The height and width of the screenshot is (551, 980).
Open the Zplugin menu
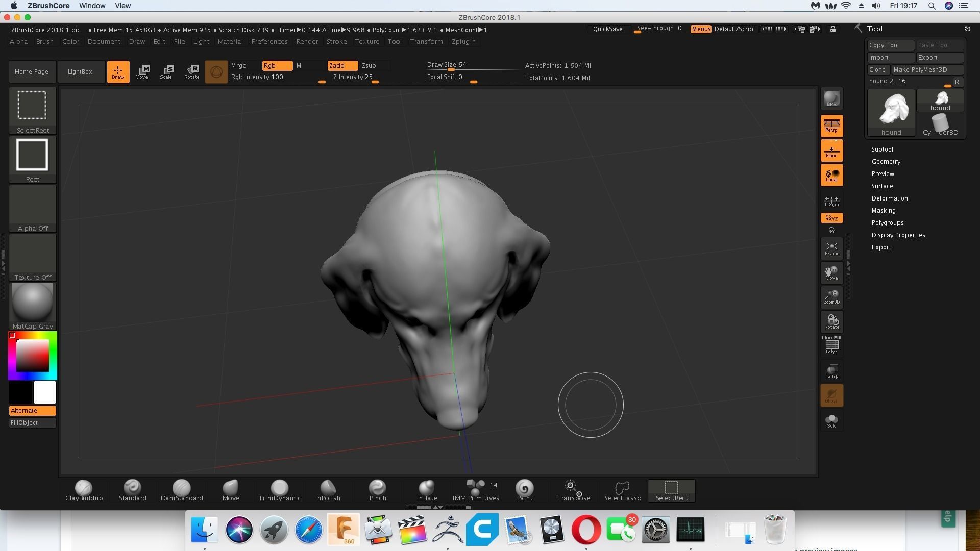click(463, 42)
